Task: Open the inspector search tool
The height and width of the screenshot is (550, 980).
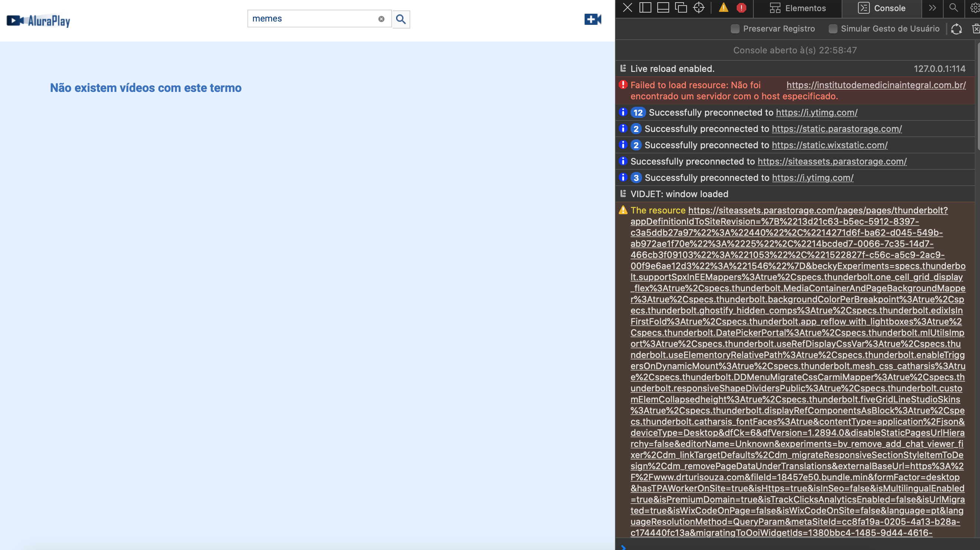Action: click(x=953, y=8)
